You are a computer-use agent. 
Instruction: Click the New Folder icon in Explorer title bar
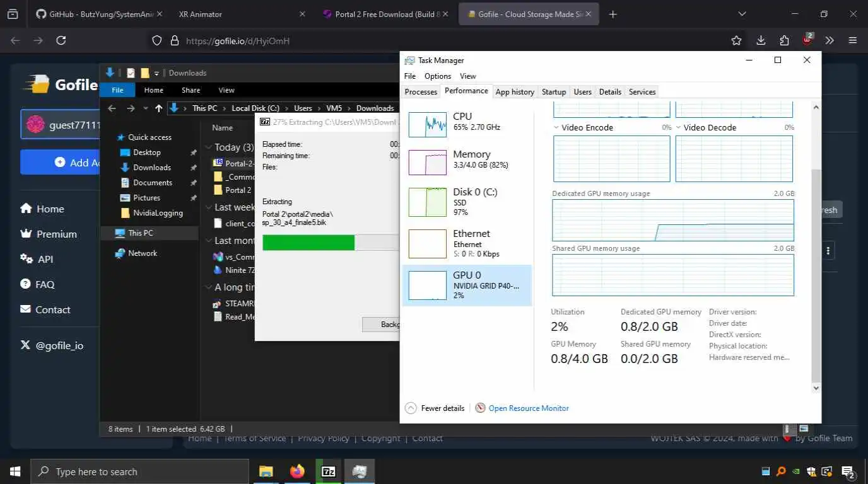pos(145,73)
